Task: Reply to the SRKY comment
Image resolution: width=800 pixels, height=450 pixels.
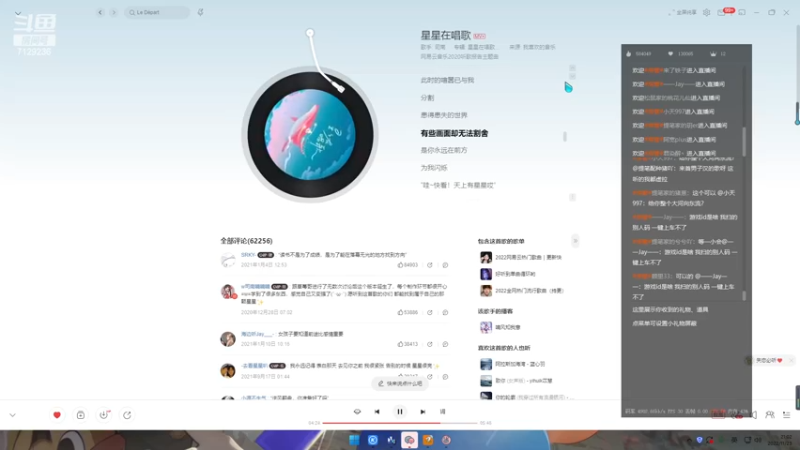Action: coord(445,265)
